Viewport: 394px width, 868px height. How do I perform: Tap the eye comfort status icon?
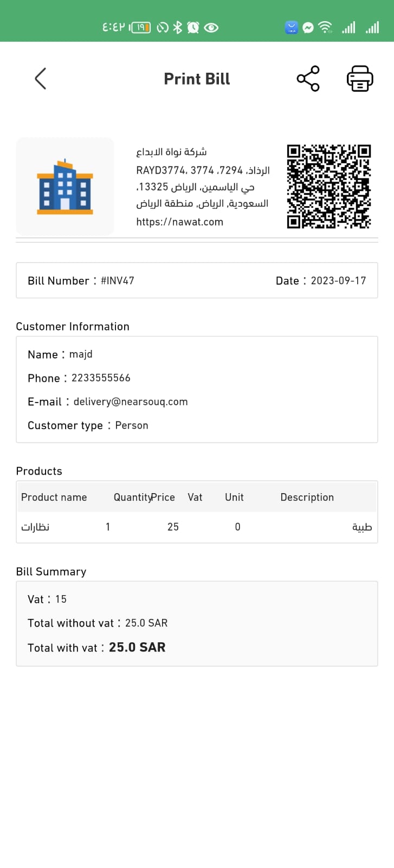[x=211, y=27]
